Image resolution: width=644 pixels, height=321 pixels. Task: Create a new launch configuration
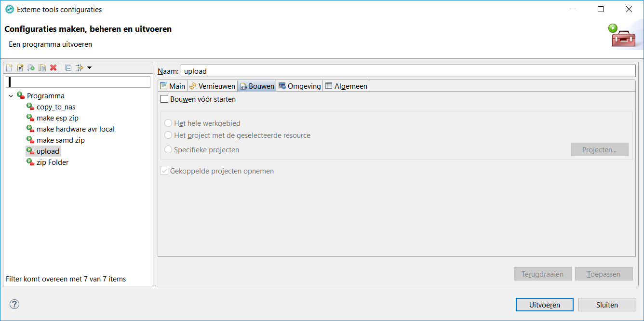point(9,67)
